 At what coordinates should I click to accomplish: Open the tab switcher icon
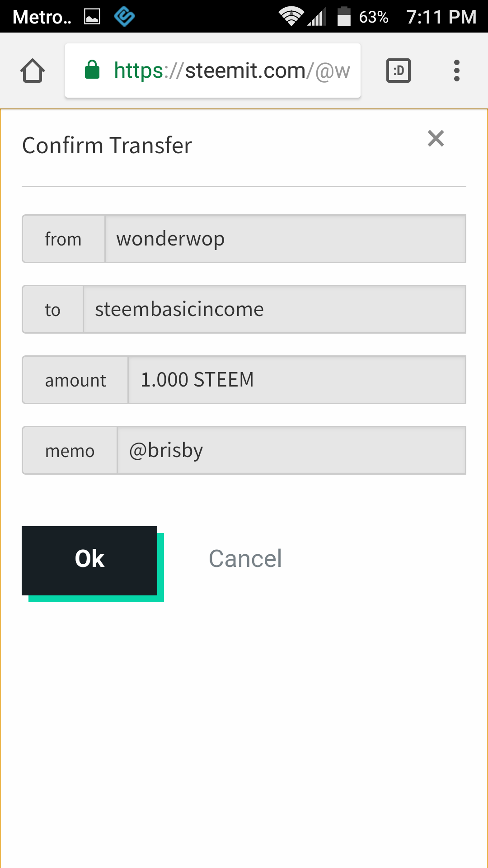(399, 71)
